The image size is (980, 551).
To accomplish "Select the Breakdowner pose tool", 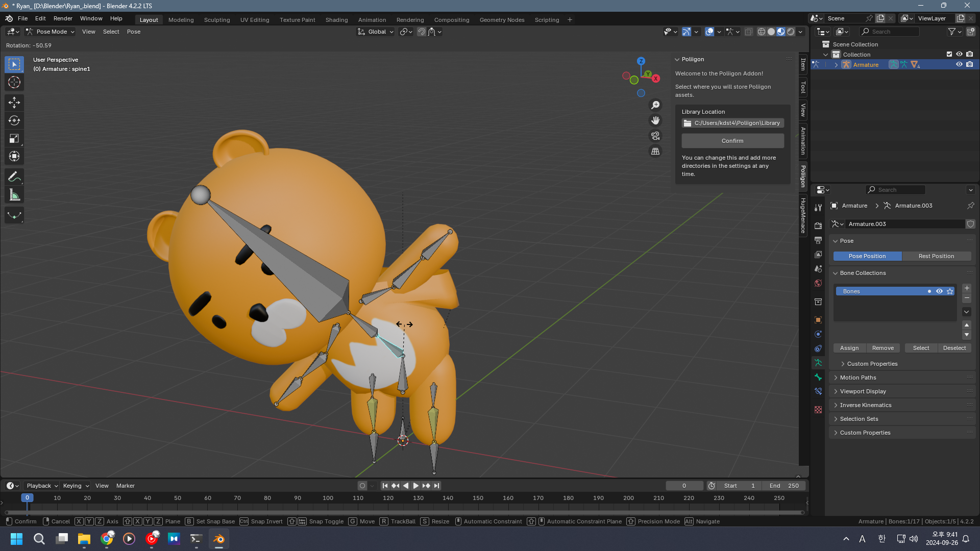I will coord(14,215).
